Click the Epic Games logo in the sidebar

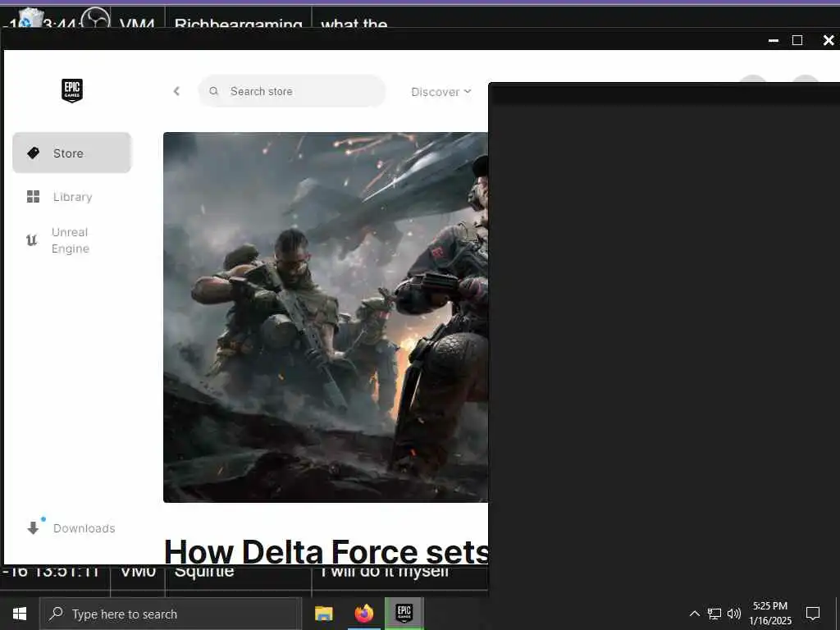(72, 90)
